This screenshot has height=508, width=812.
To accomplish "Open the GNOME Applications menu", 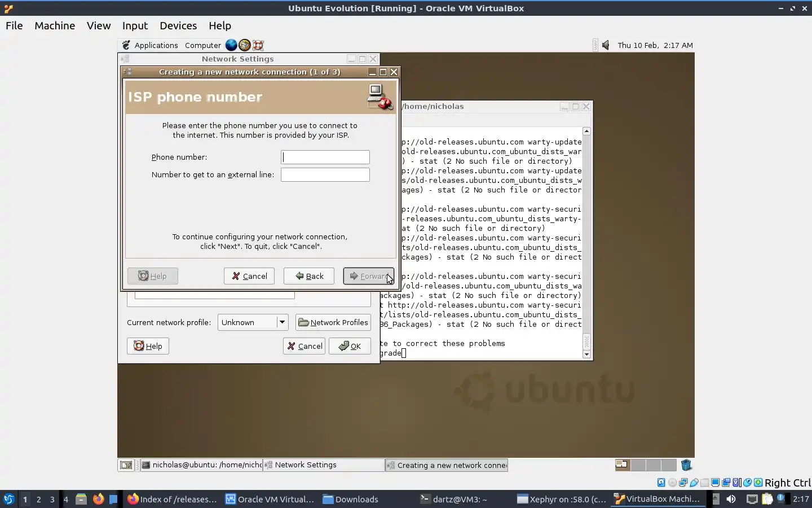I will (150, 45).
